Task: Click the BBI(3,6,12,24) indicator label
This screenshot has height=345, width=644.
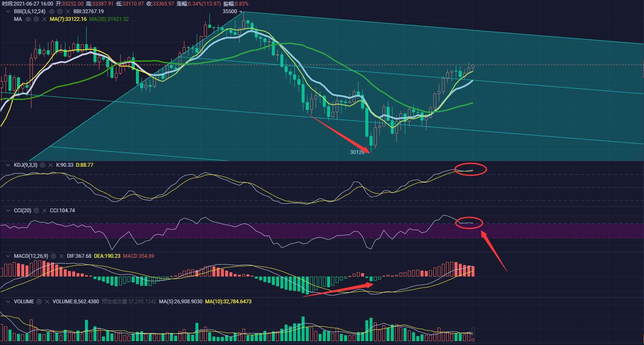Action: [x=30, y=11]
